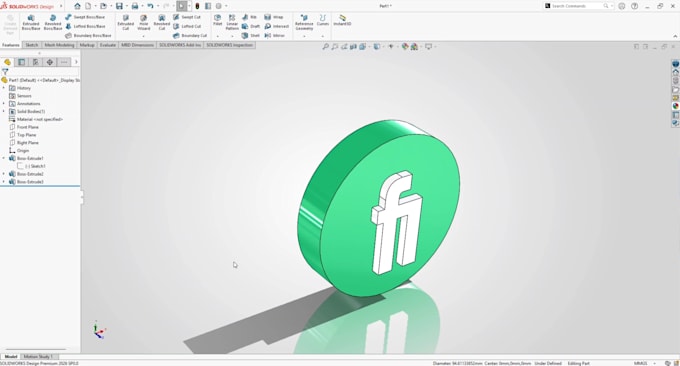Collapse the Boss-Extrude1 feature node
Image resolution: width=680 pixels, height=366 pixels.
[4, 158]
